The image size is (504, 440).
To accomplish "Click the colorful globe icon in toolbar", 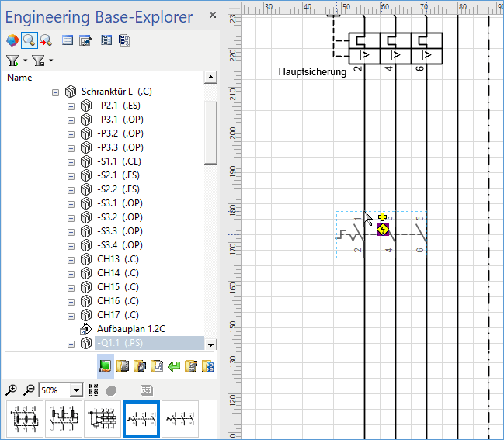I will 12,40.
